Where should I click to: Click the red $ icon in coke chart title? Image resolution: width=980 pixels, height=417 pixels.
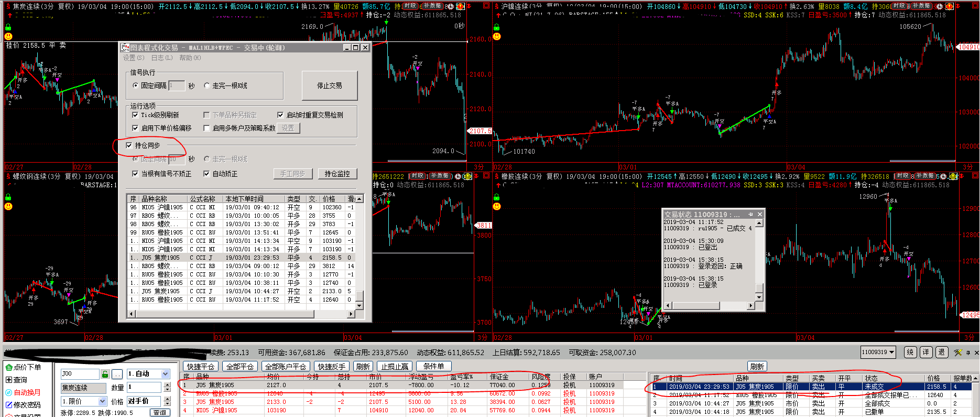[8, 6]
